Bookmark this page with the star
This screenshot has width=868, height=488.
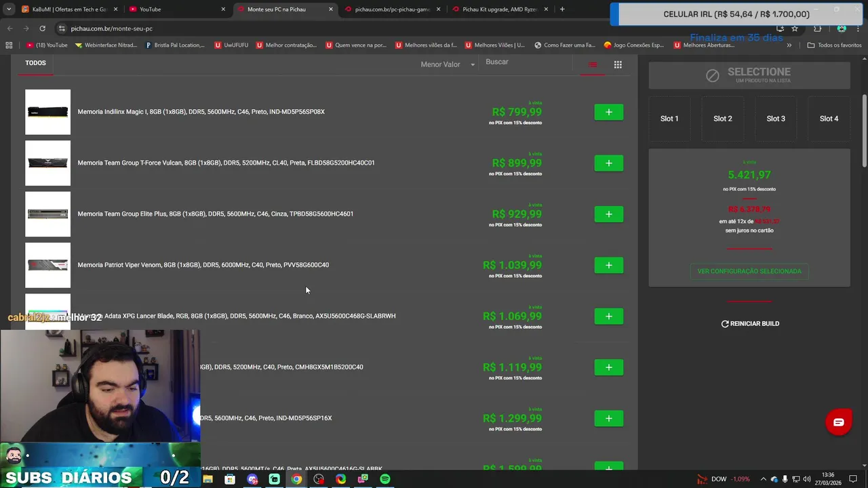[x=795, y=28]
